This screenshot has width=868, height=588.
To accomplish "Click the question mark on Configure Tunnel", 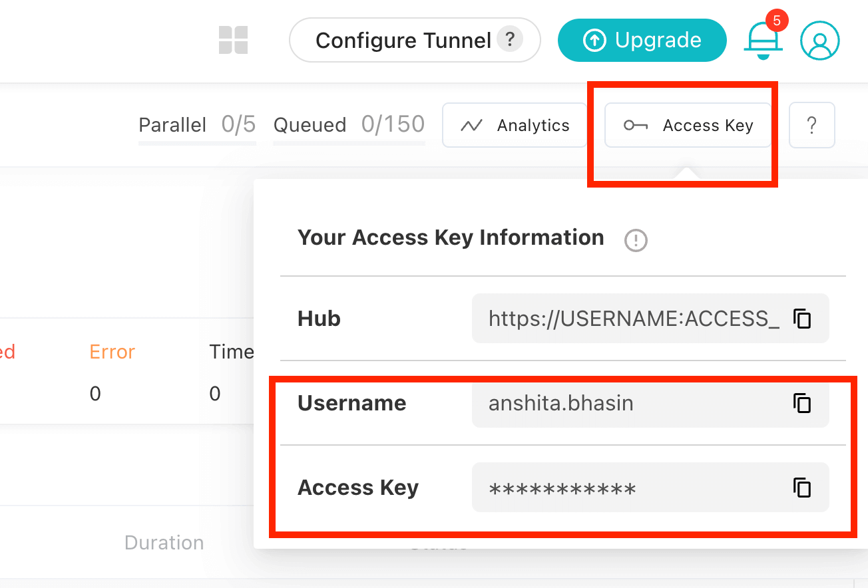I will 510,40.
